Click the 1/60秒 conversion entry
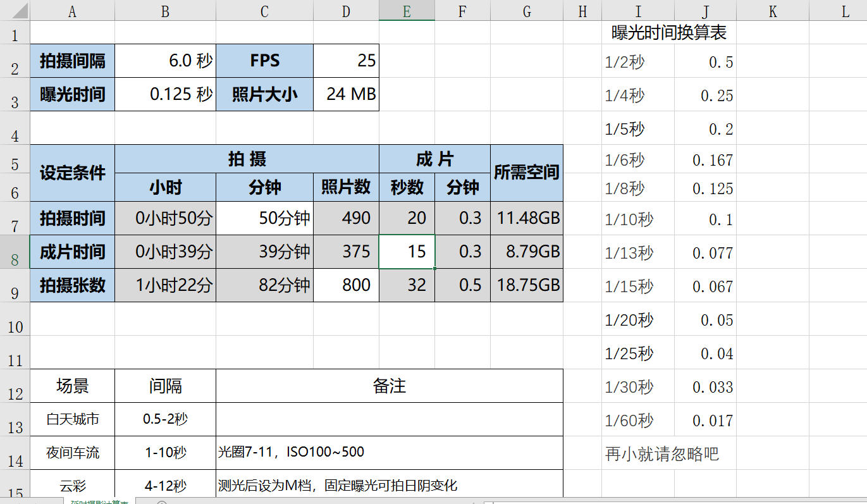Image resolution: width=867 pixels, height=504 pixels. pyautogui.click(x=637, y=420)
